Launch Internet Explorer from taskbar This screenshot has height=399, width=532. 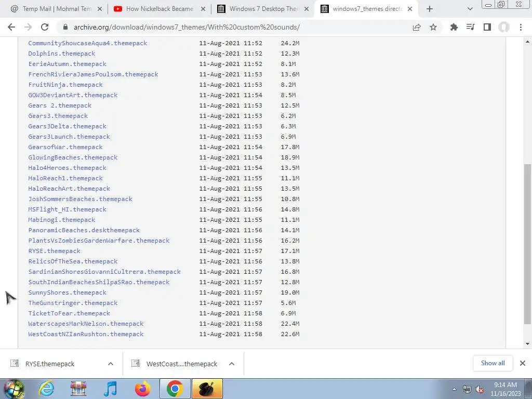(46, 389)
